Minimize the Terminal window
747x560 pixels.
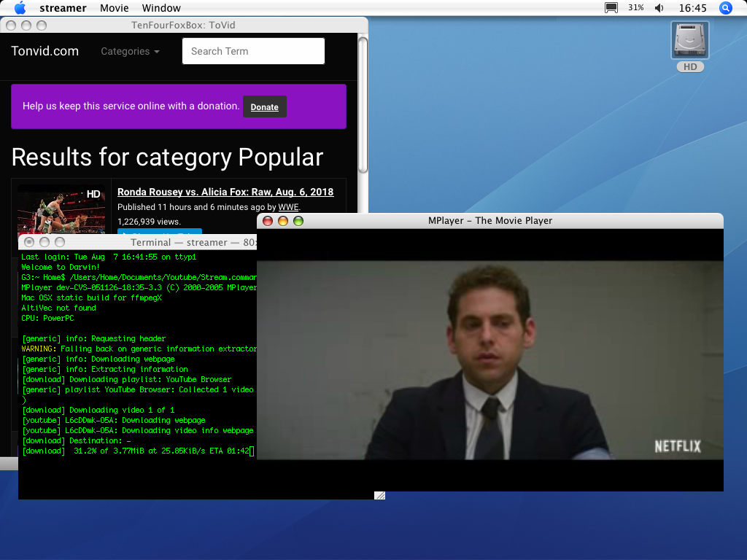(x=44, y=242)
